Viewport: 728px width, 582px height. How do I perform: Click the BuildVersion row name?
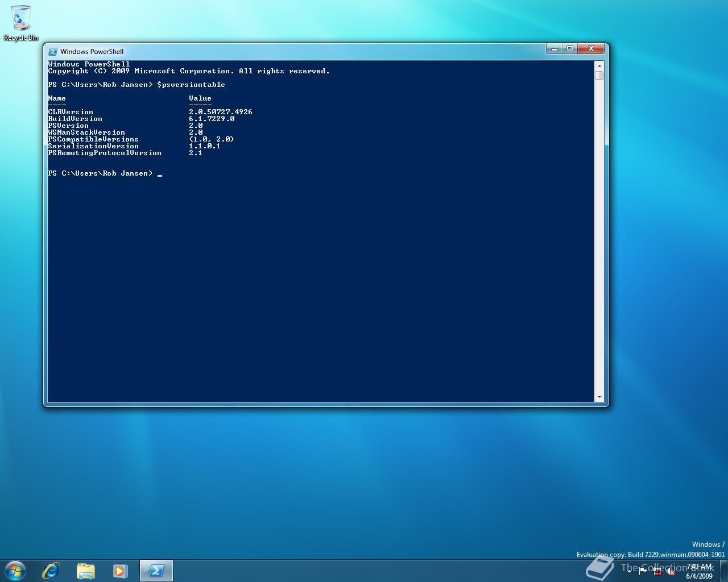[75, 119]
